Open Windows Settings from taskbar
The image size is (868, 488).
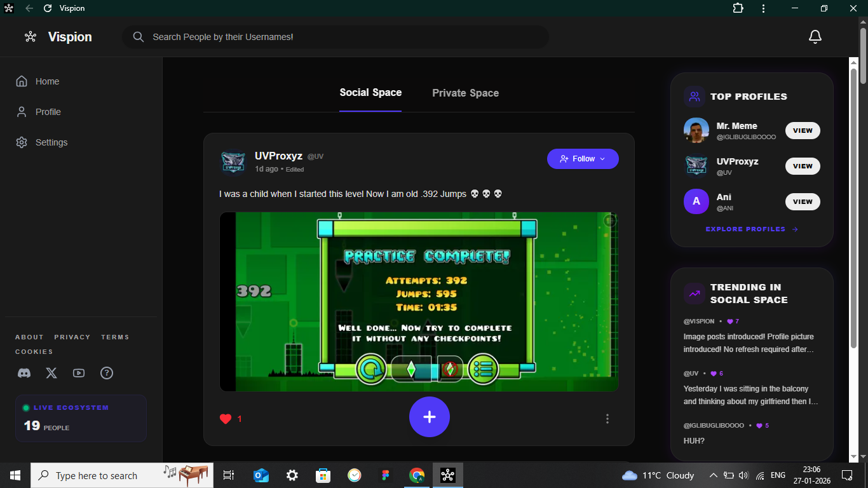click(292, 475)
